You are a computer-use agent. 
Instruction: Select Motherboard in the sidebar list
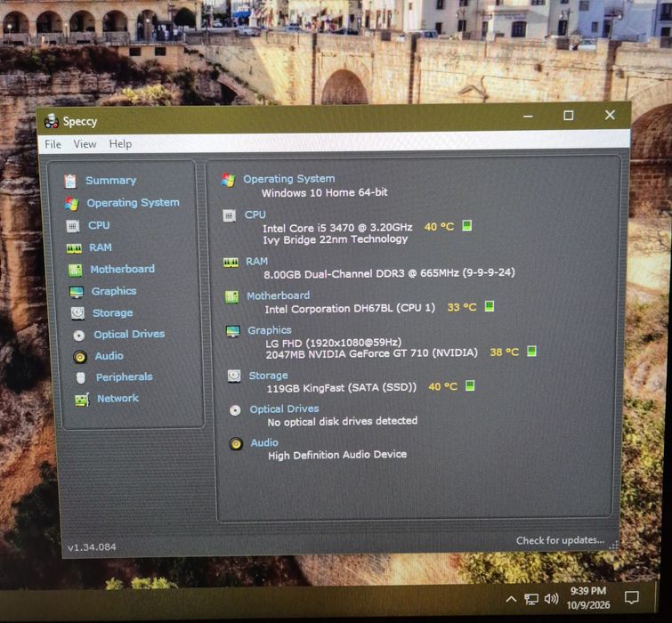123,269
